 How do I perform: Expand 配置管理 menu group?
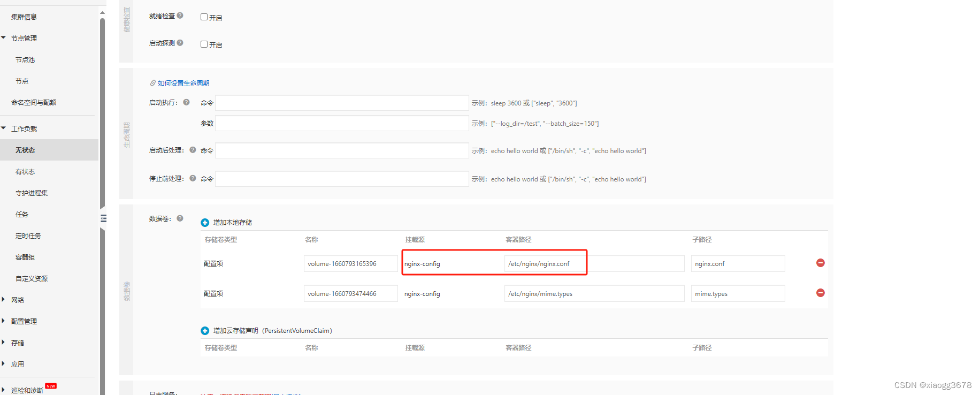point(4,321)
